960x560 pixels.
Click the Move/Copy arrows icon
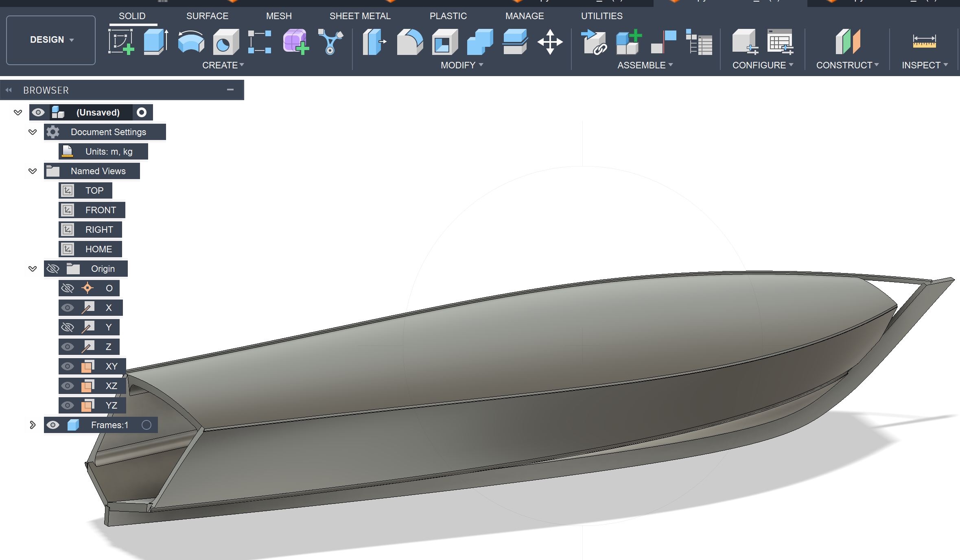(550, 42)
